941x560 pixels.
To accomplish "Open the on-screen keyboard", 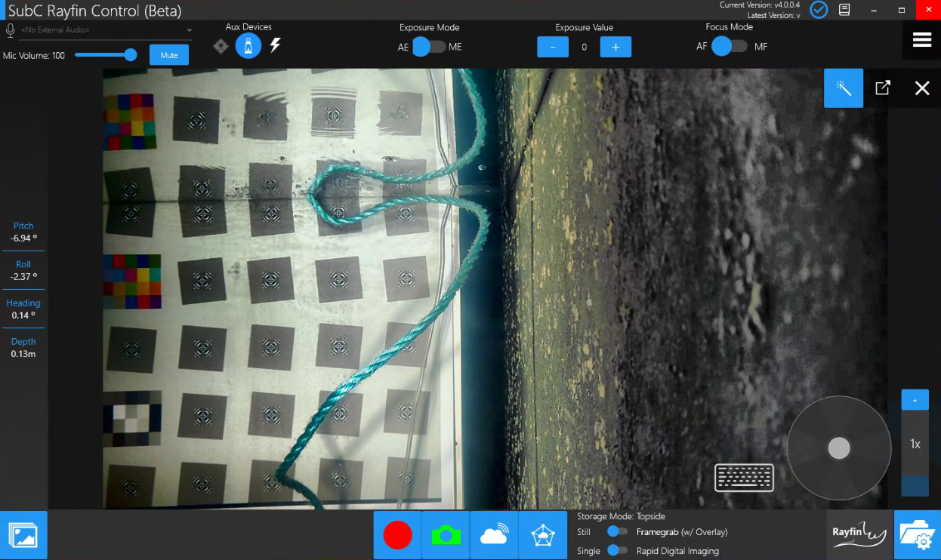I will (x=744, y=478).
